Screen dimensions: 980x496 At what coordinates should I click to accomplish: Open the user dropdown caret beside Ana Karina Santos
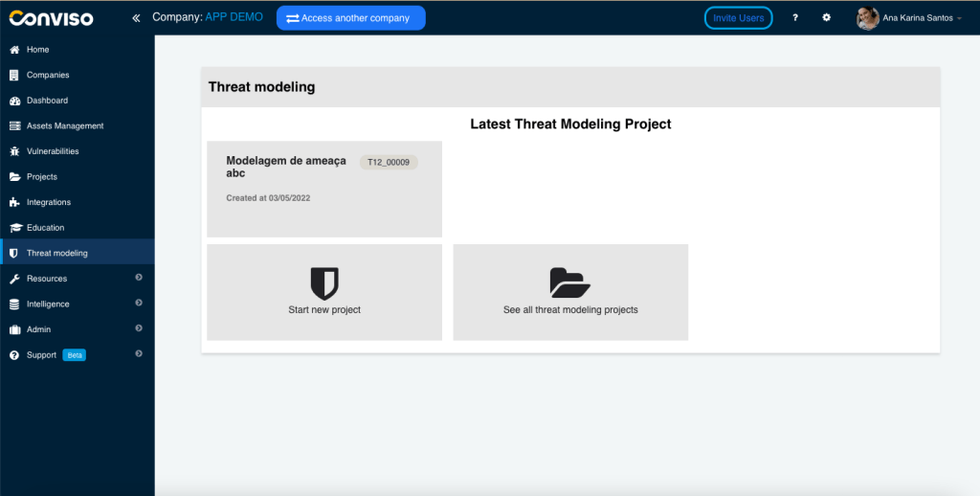coord(959,19)
